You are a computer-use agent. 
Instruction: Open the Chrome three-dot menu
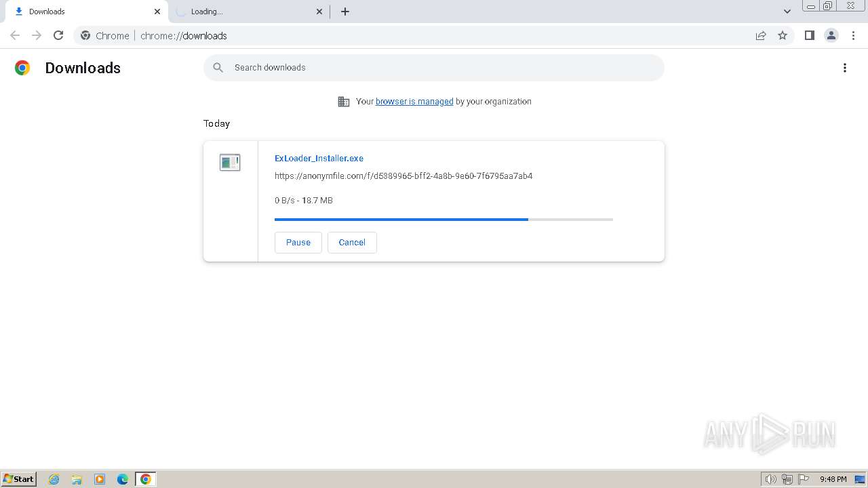pos(853,35)
